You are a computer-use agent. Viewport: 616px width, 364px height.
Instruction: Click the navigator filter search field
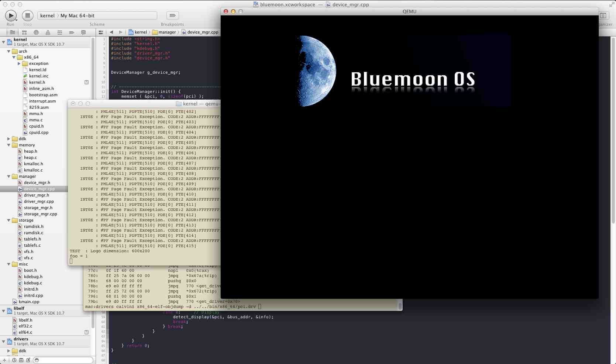coord(63,360)
